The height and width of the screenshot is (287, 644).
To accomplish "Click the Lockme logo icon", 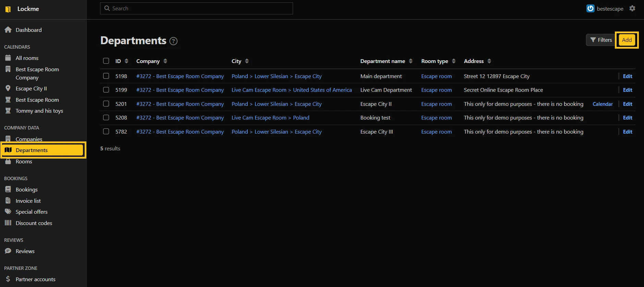I will coord(8,9).
